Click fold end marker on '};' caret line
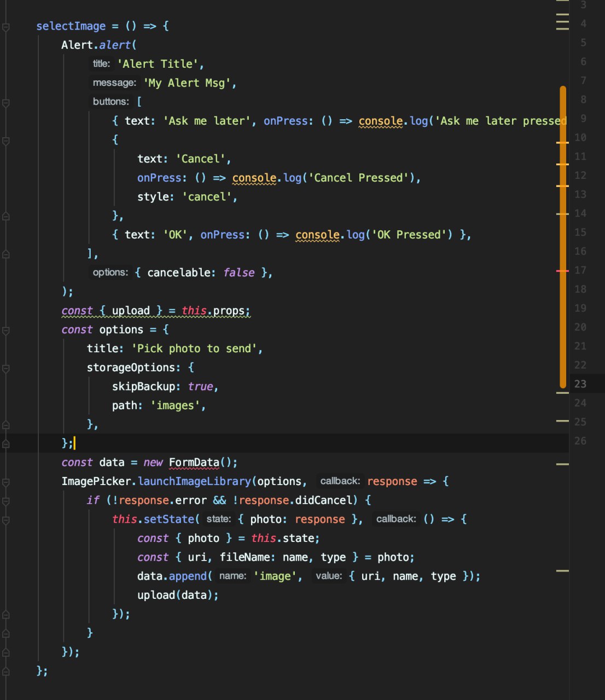The image size is (605, 700). [5, 444]
